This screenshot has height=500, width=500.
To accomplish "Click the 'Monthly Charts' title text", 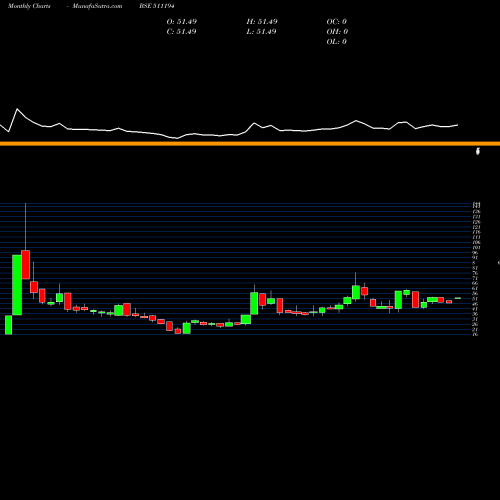I will pos(29,6).
